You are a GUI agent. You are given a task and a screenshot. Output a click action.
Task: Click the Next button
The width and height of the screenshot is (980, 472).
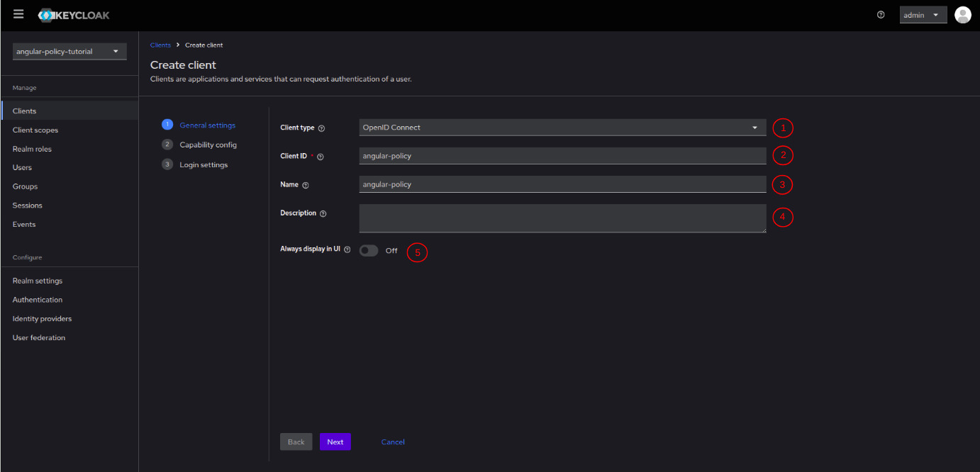coord(335,442)
